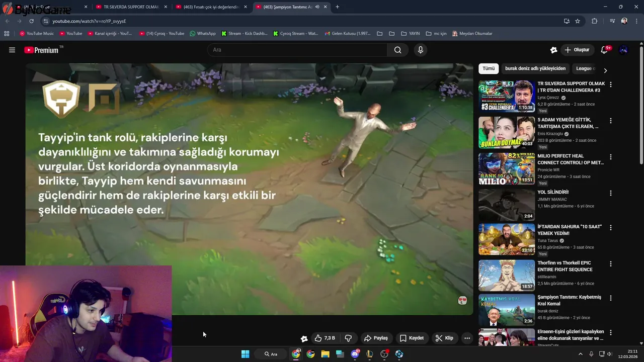
Task: Open options for YOL SİLİNDİRİ! video
Action: [611, 193]
